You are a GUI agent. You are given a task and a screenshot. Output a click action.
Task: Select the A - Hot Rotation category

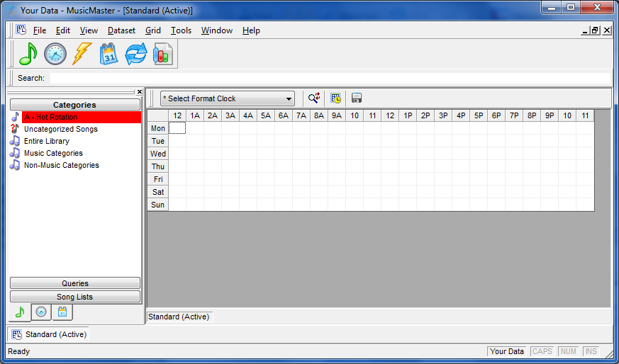click(51, 117)
